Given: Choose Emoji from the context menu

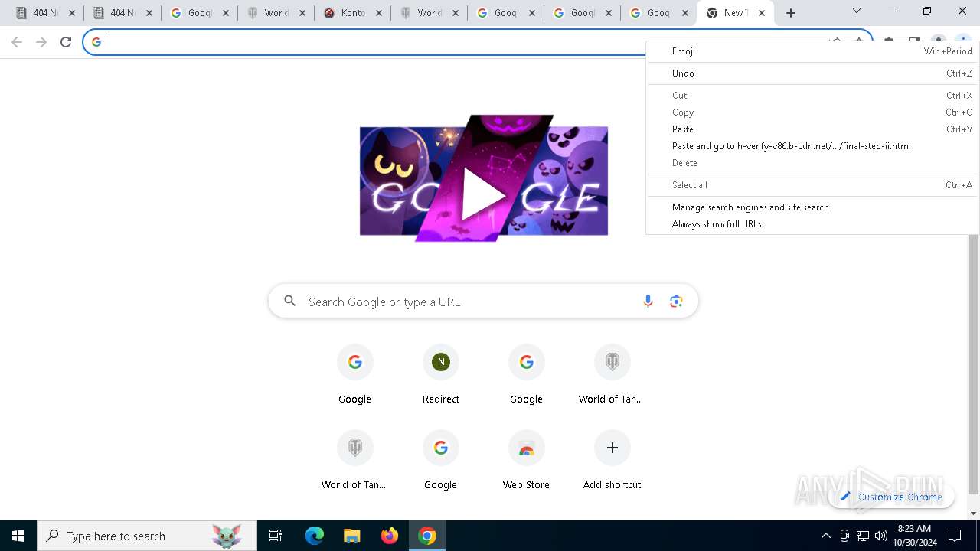Looking at the screenshot, I should point(812,51).
